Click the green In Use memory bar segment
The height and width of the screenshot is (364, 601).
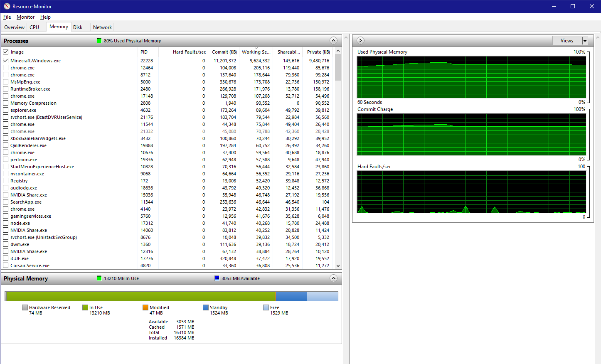pyautogui.click(x=141, y=296)
